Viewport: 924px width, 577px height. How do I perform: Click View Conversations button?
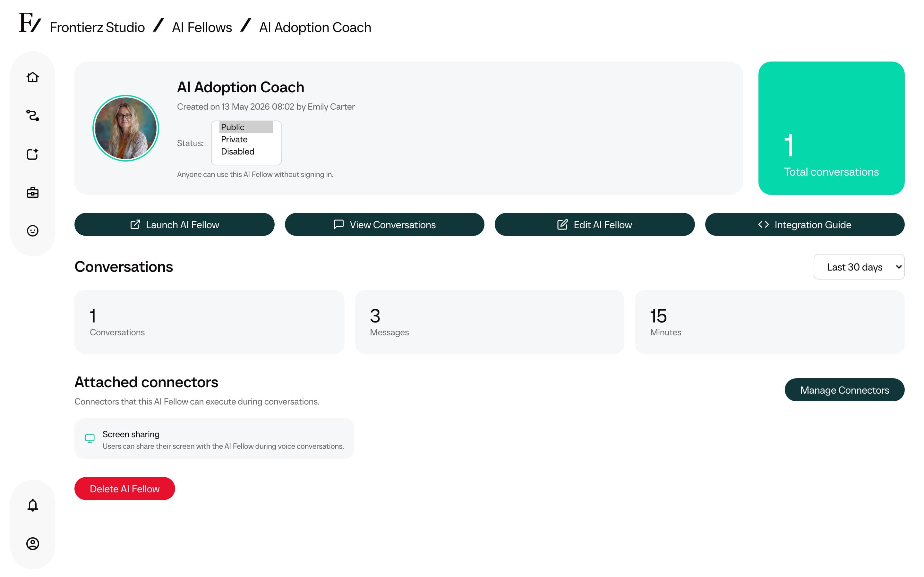point(384,224)
